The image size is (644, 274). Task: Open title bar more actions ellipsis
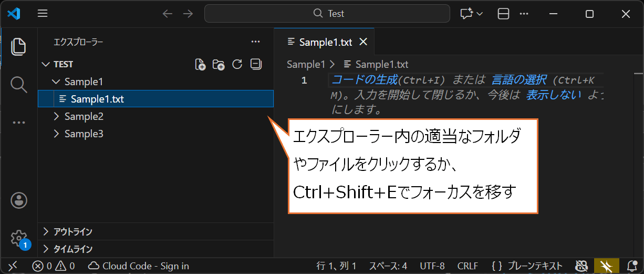[x=525, y=14]
